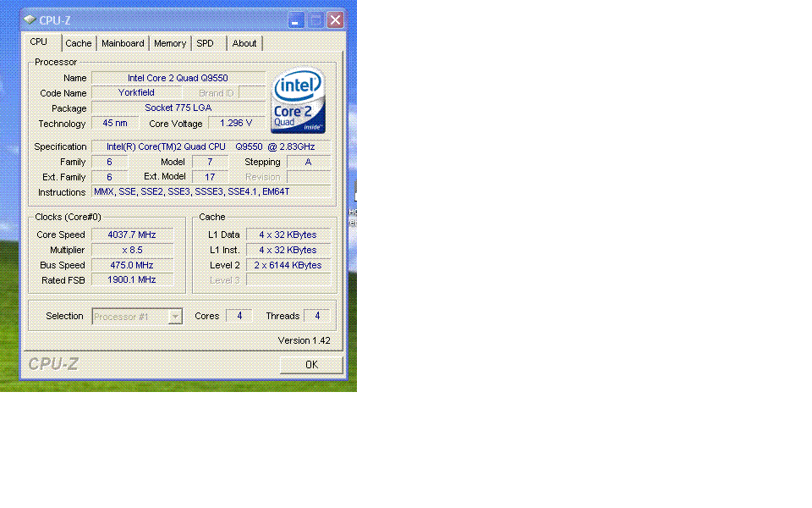Click the empty Brand ID field
812x508 pixels.
(x=252, y=93)
